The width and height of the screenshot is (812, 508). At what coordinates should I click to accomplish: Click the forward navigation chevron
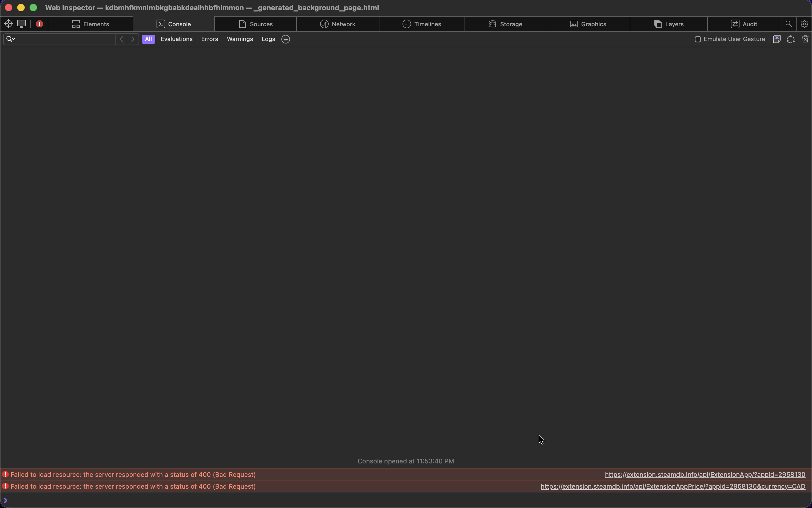(x=133, y=39)
